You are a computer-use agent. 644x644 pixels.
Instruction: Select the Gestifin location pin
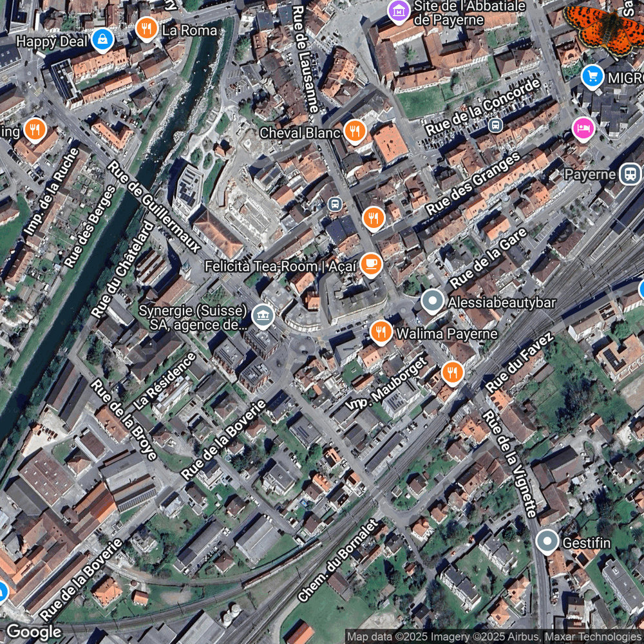[547, 542]
